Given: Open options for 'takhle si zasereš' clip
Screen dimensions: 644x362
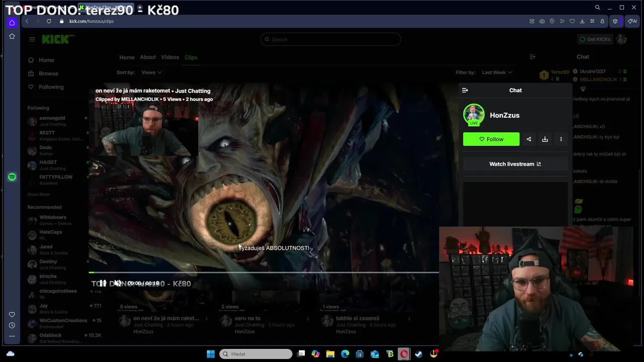Looking at the screenshot, I should pos(409,318).
